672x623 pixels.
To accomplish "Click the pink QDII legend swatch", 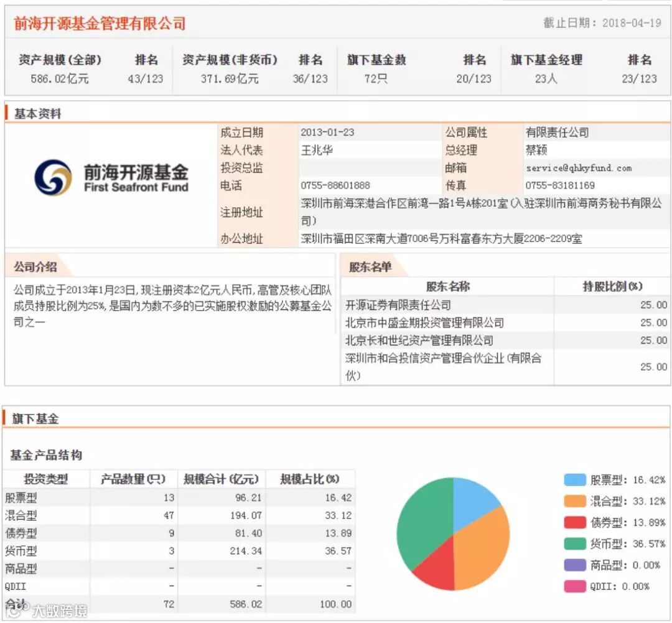I will point(575,586).
